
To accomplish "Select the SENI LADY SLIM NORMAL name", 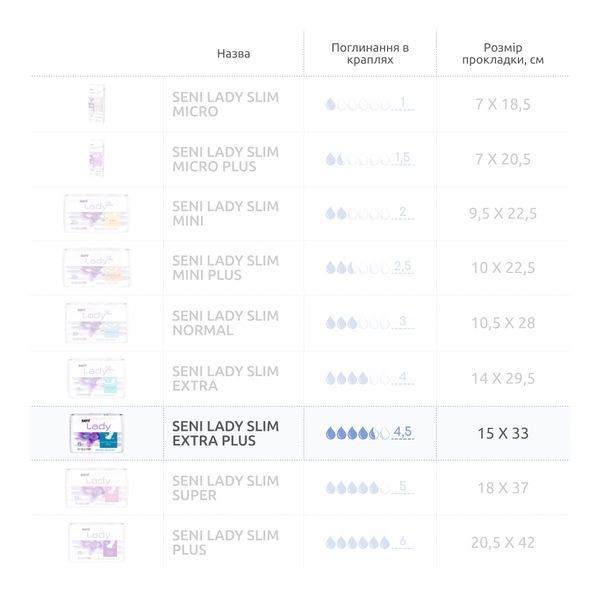I will coord(225,323).
